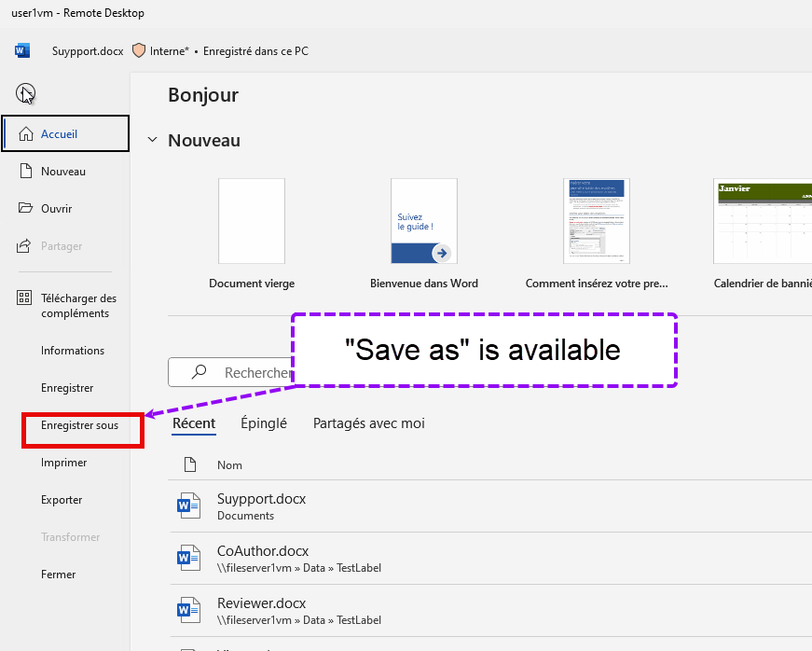812x651 pixels.
Task: Open the Informations page
Action: click(65, 351)
